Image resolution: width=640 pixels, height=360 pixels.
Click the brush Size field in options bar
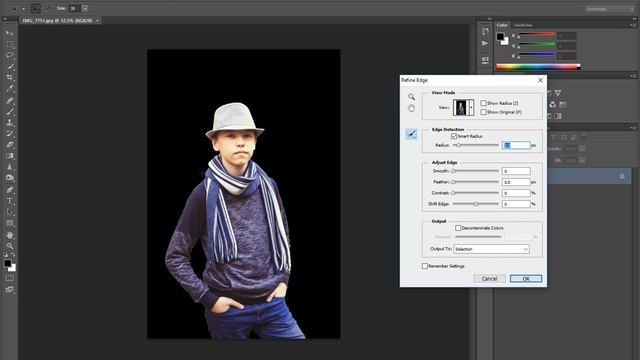pyautogui.click(x=75, y=8)
